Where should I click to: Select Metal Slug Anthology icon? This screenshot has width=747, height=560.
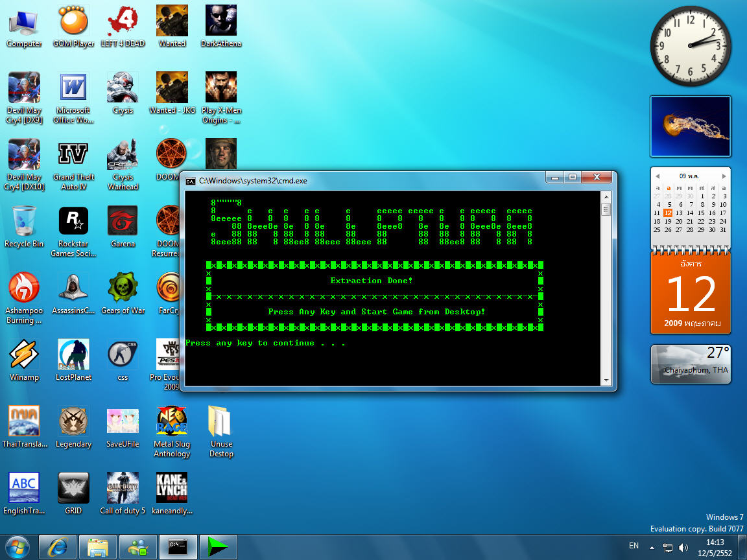[172, 432]
